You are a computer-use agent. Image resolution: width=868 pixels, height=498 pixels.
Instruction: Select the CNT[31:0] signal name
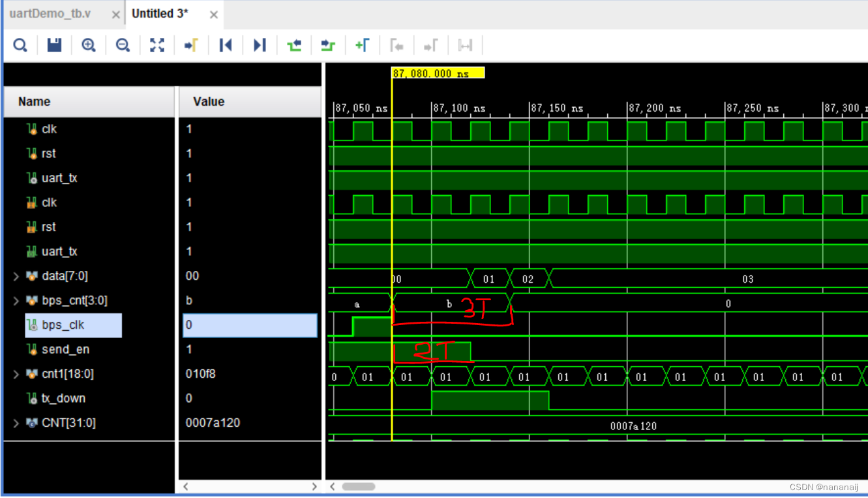pyautogui.click(x=68, y=423)
